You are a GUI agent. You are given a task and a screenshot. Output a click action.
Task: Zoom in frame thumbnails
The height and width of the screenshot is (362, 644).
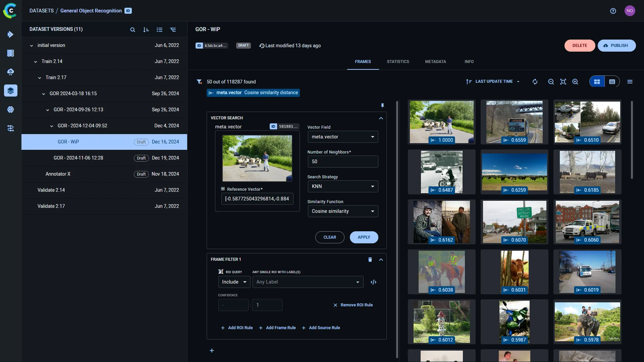point(575,82)
